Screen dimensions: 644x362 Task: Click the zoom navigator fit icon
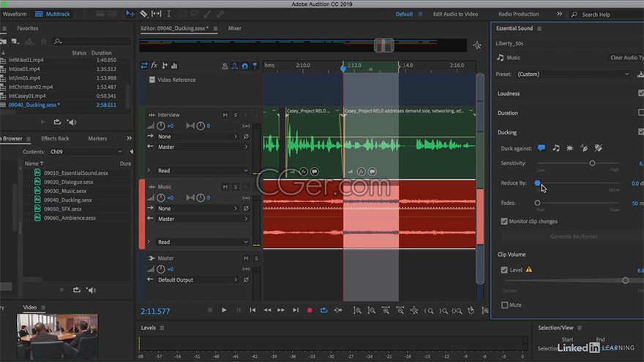[477, 45]
